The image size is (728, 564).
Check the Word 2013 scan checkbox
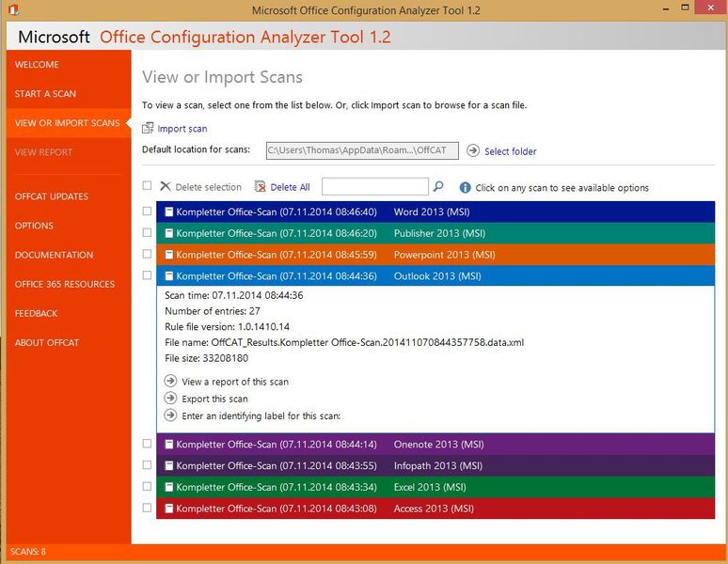pos(147,211)
